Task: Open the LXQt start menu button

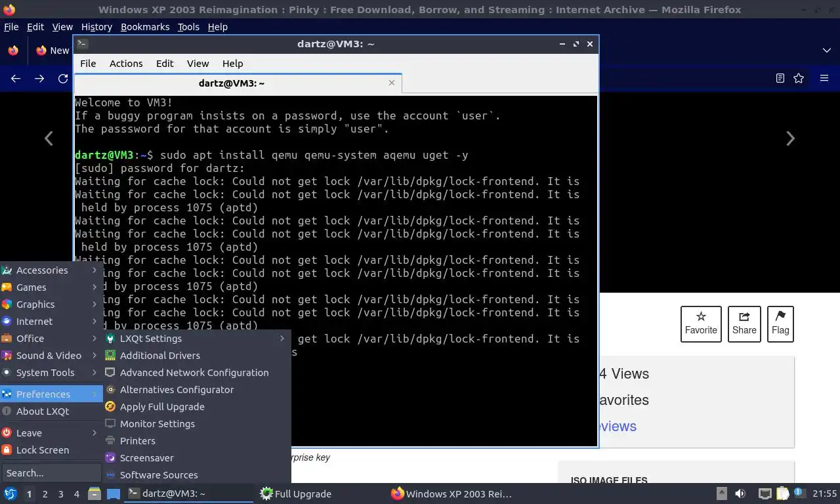Action: tap(10, 493)
